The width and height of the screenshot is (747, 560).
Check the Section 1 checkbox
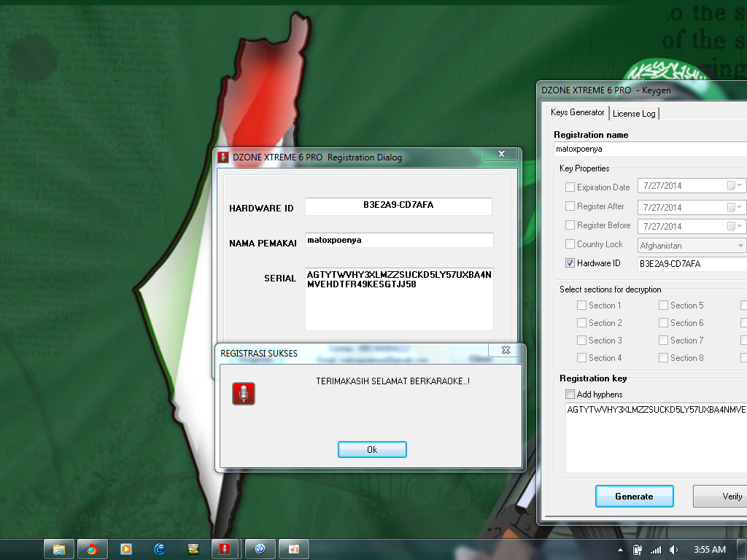(581, 306)
